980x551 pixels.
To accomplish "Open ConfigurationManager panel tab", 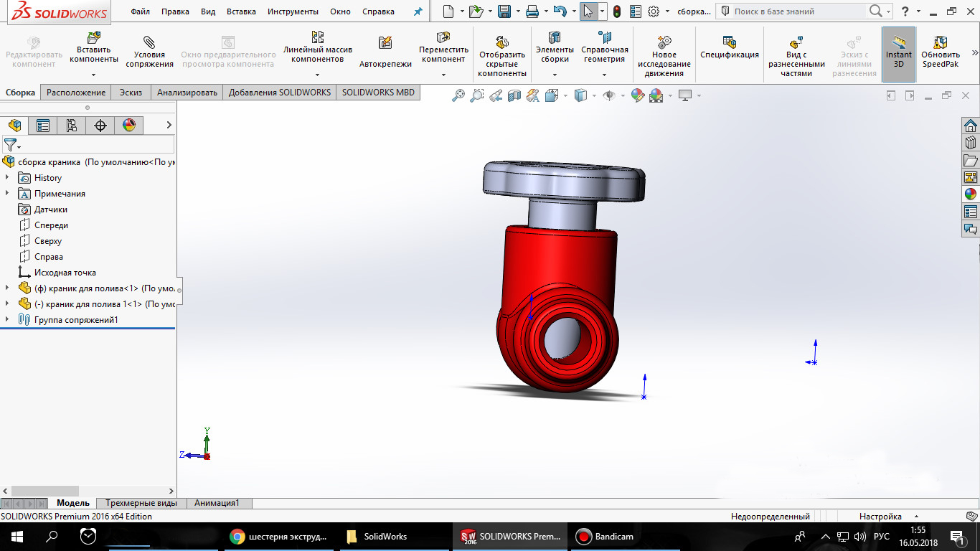I will pos(72,126).
